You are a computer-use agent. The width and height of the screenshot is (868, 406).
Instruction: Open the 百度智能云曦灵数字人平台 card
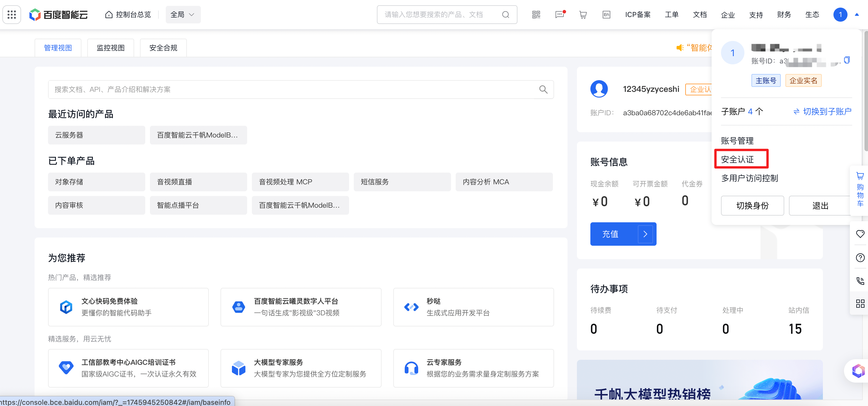tap(300, 307)
